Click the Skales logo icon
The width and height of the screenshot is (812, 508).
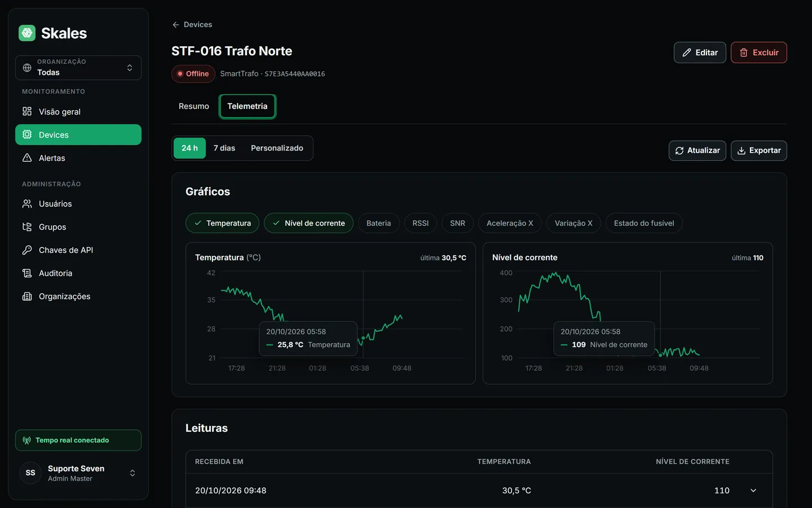tap(27, 33)
